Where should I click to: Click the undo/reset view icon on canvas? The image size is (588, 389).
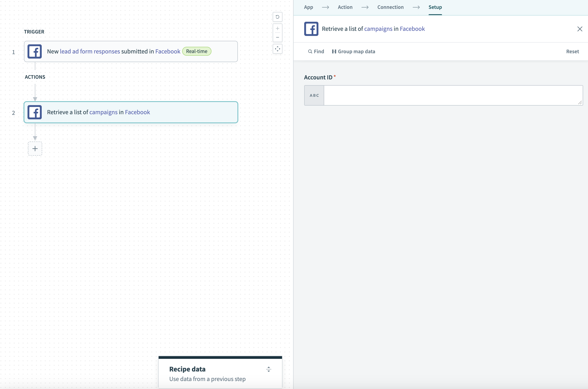(x=277, y=17)
